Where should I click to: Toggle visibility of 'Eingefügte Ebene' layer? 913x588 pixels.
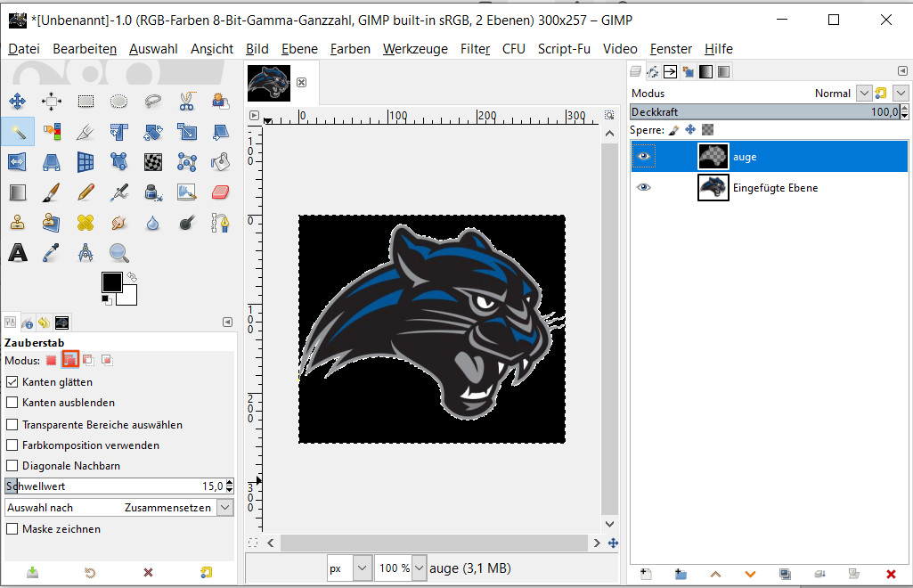[x=644, y=188]
